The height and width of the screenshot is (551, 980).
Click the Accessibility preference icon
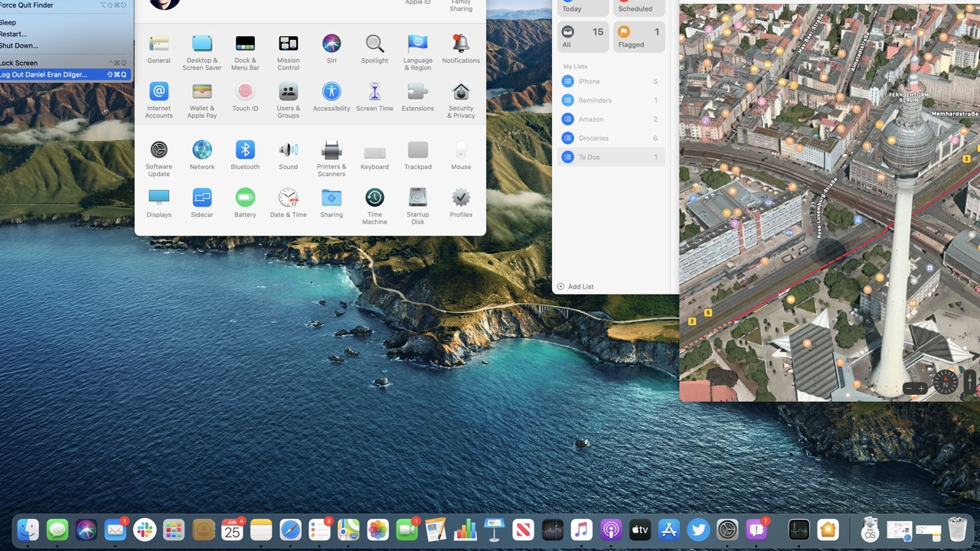pyautogui.click(x=332, y=93)
